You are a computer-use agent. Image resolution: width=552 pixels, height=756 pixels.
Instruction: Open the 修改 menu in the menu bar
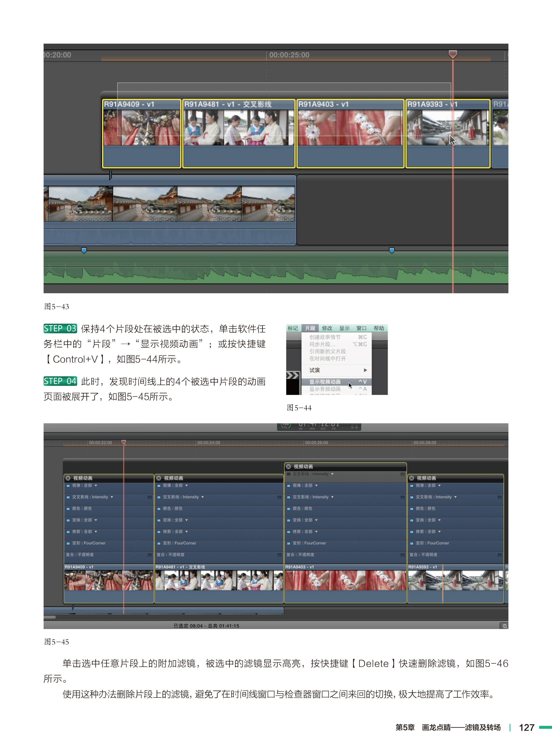(x=327, y=328)
